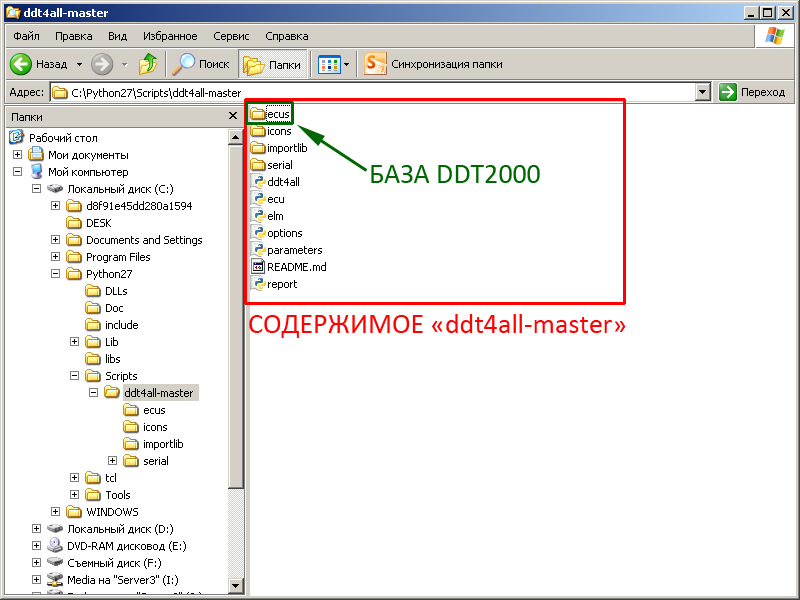Expand the Lib folder node
This screenshot has height=600, width=800.
(x=74, y=341)
